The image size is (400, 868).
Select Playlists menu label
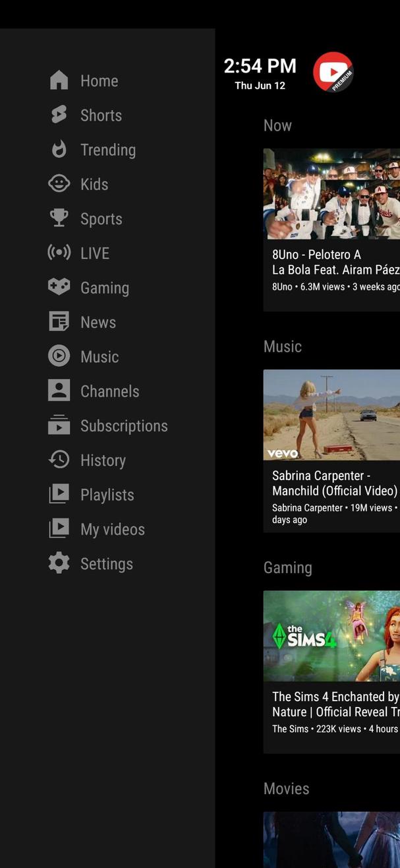point(107,495)
